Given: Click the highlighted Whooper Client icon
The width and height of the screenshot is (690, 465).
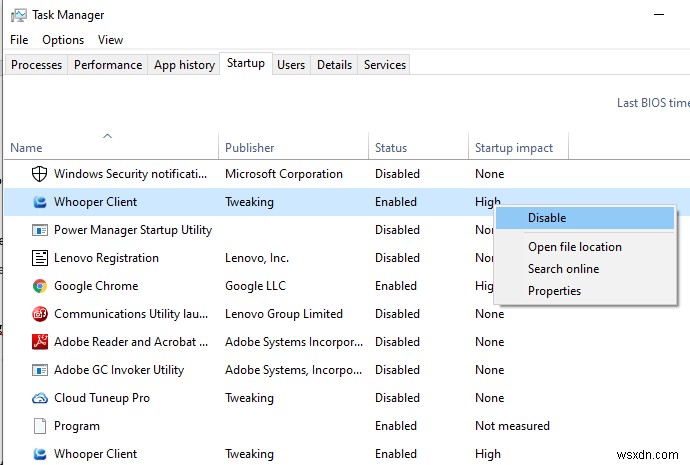Looking at the screenshot, I should click(x=40, y=202).
